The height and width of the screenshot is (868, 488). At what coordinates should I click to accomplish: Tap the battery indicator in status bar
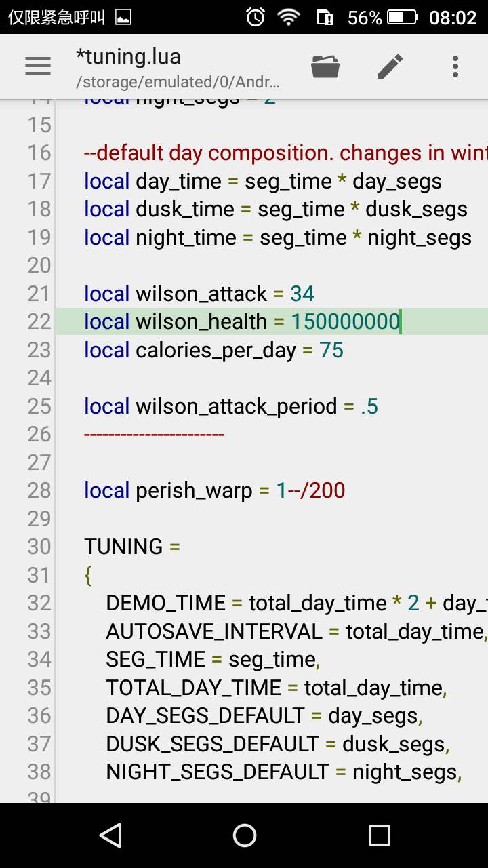click(x=403, y=17)
